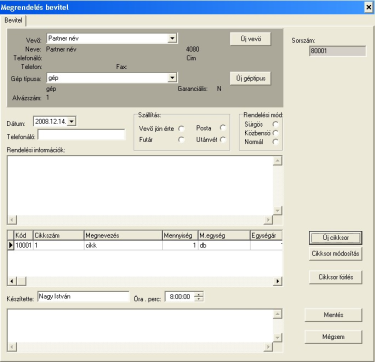Viewport: 375px width, 362px height.
Task: Click the bottom notes text area
Action: [140, 325]
